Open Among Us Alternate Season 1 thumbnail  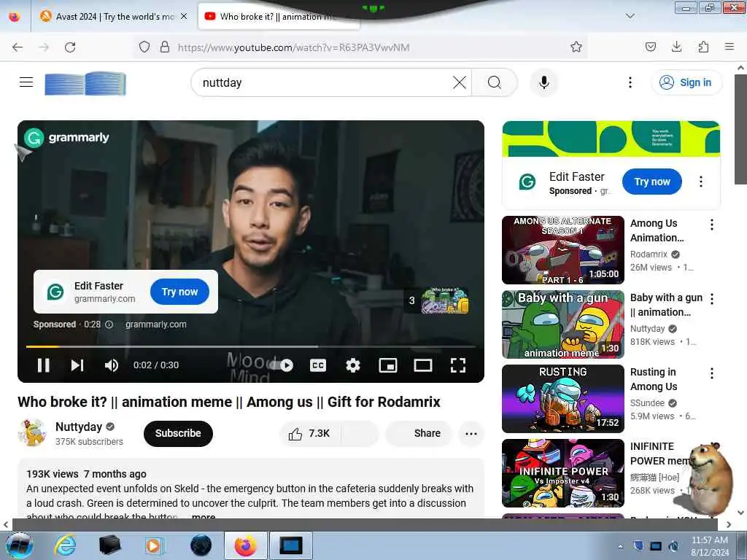562,250
